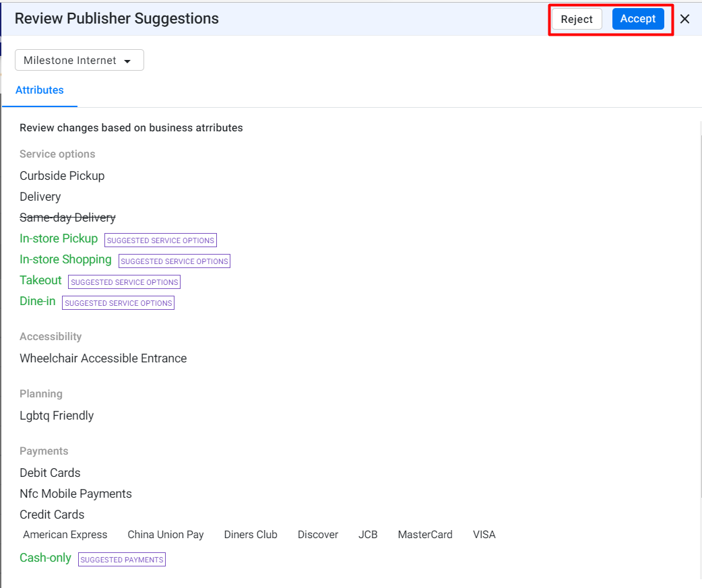The height and width of the screenshot is (588, 702).
Task: Open the Milestone Internet dropdown
Action: (x=79, y=60)
